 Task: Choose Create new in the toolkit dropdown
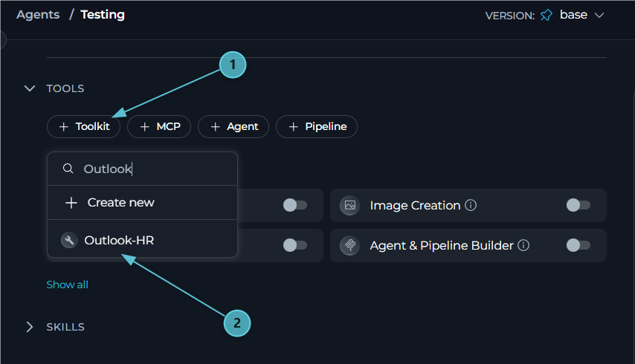(142, 203)
